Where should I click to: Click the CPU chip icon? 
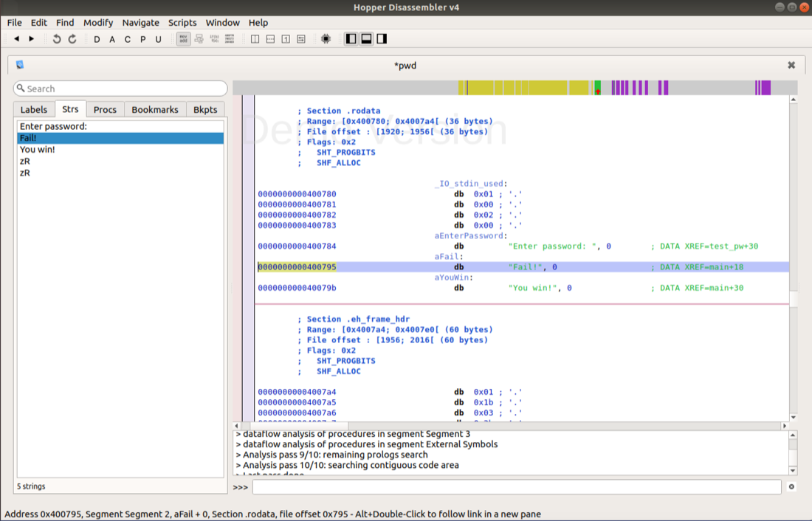pyautogui.click(x=326, y=39)
